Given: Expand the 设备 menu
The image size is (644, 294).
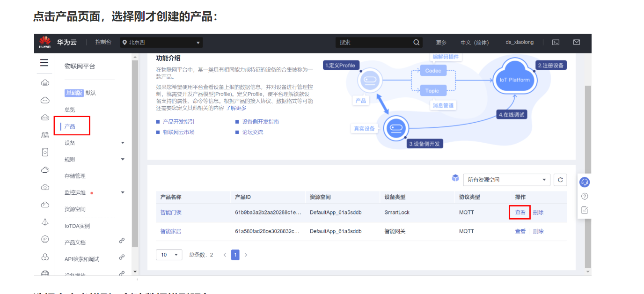Looking at the screenshot, I should [123, 143].
